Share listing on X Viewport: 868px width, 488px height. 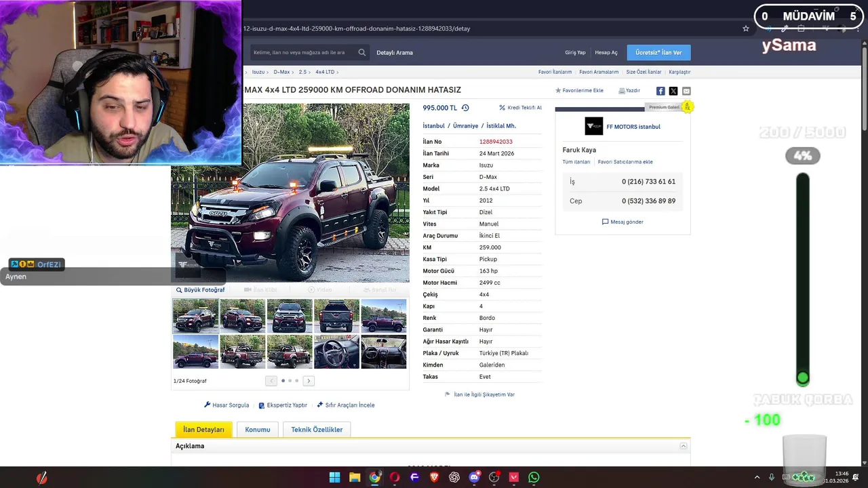click(673, 91)
